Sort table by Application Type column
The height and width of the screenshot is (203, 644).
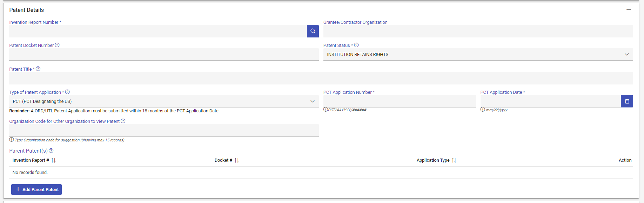(454, 160)
